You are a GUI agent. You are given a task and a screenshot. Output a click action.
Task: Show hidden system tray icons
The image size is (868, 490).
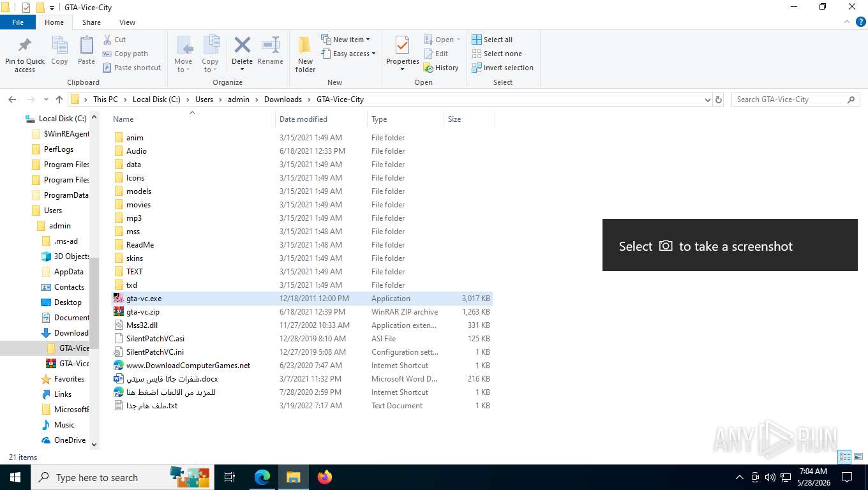[x=740, y=477]
